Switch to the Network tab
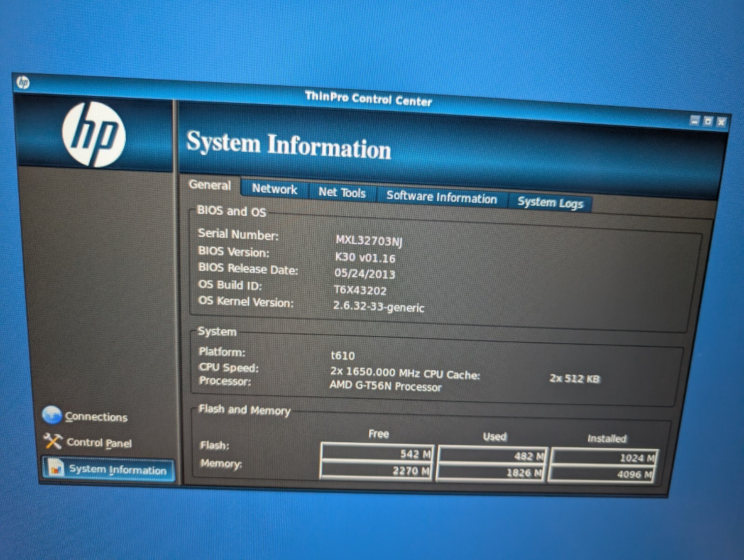The height and width of the screenshot is (560, 744). (x=274, y=189)
